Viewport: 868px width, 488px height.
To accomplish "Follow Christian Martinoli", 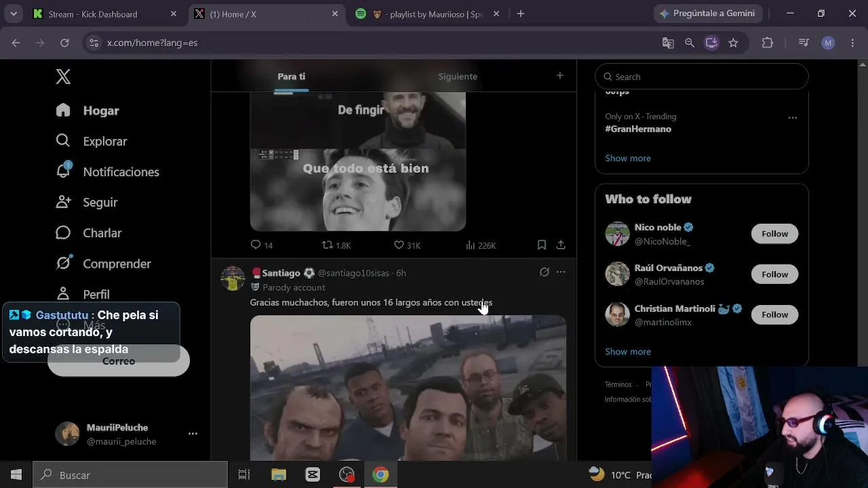I will coord(774,314).
